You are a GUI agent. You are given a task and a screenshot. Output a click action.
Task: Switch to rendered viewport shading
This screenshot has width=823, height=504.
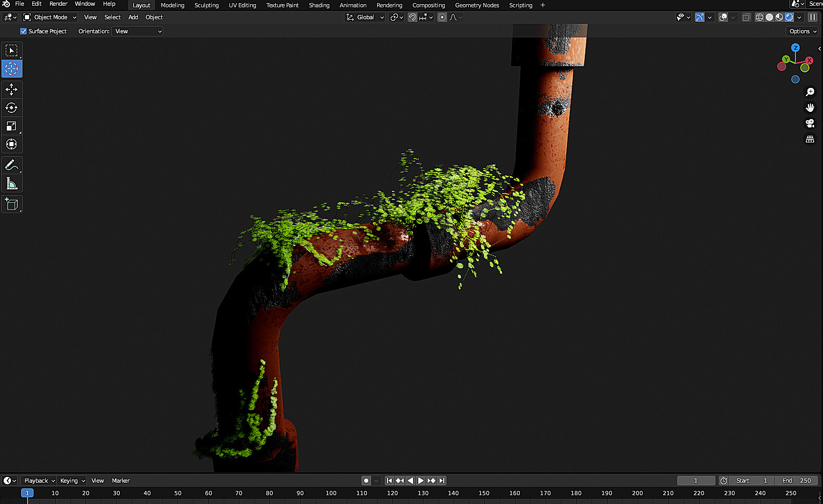pos(789,17)
